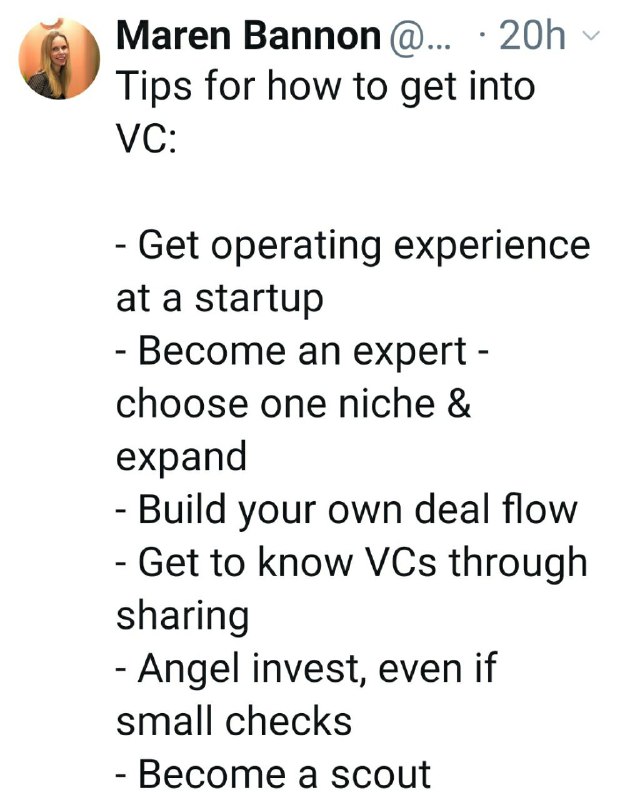
Task: Select the 'Get operating experience' line
Action: [x=353, y=247]
